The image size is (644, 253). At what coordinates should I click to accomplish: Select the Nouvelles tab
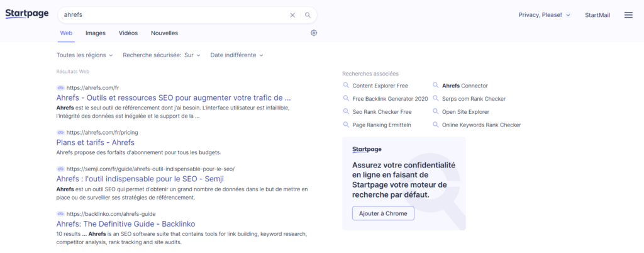pyautogui.click(x=164, y=33)
